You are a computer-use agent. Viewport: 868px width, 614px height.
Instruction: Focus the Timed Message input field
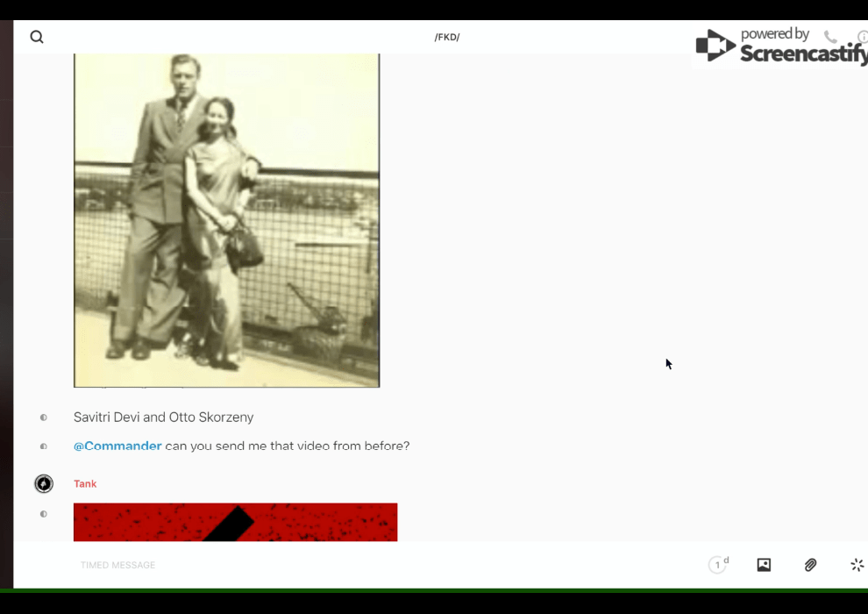pyautogui.click(x=351, y=565)
